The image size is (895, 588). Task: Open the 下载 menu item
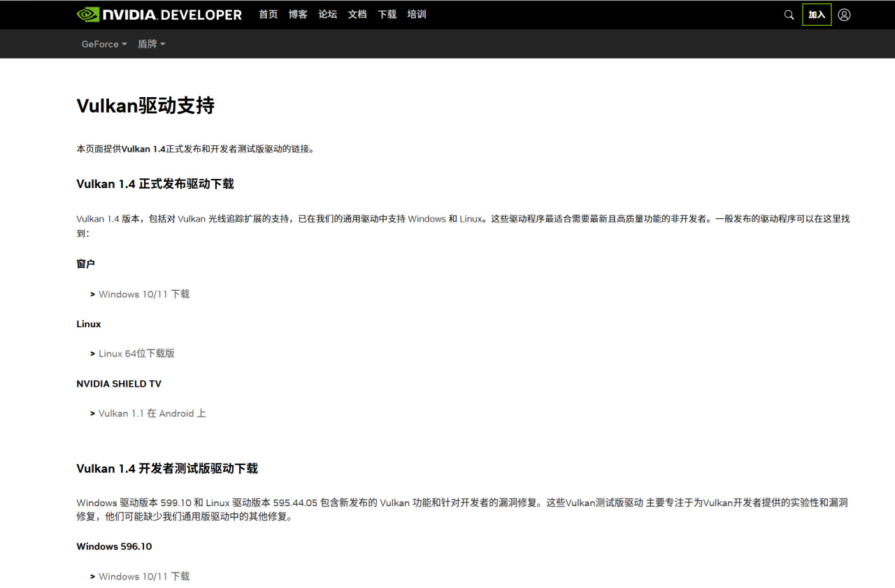[x=387, y=14]
